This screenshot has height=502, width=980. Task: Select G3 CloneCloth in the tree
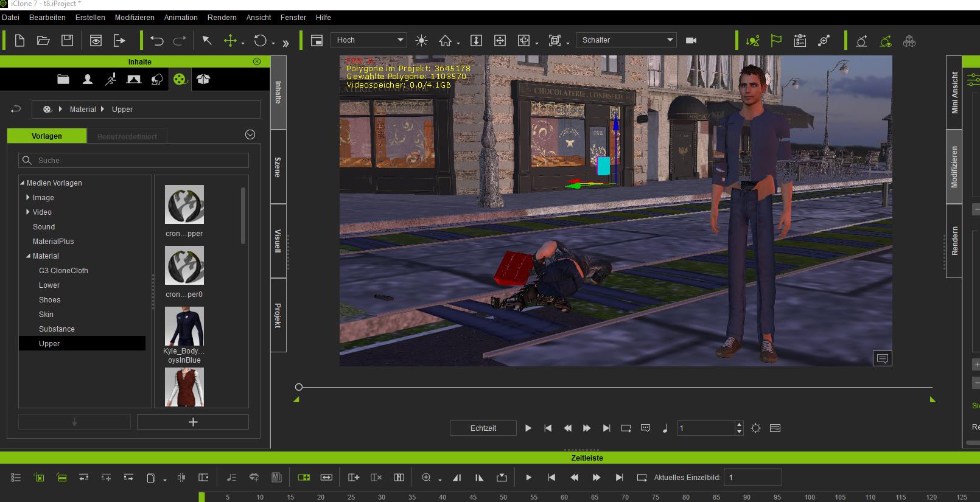pos(63,270)
